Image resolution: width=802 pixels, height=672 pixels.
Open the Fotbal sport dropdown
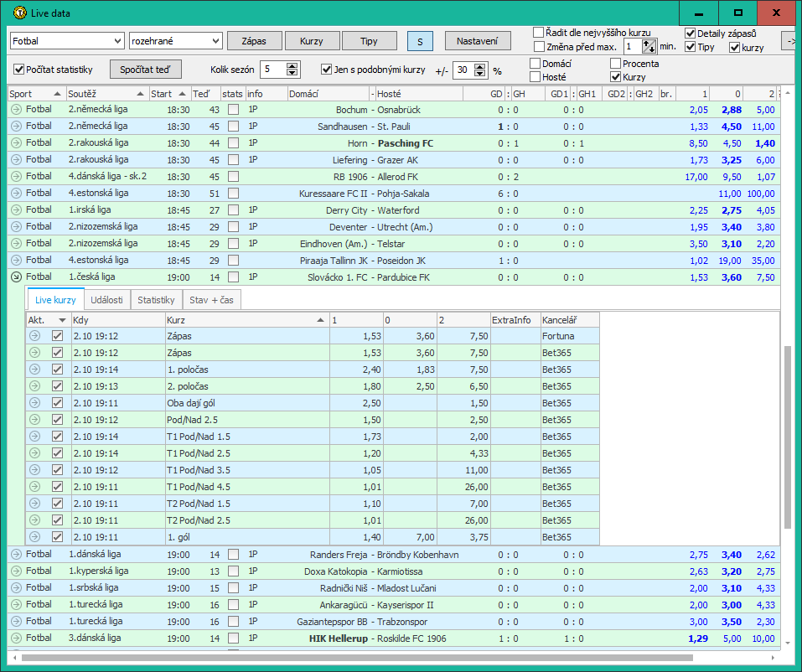tap(67, 41)
